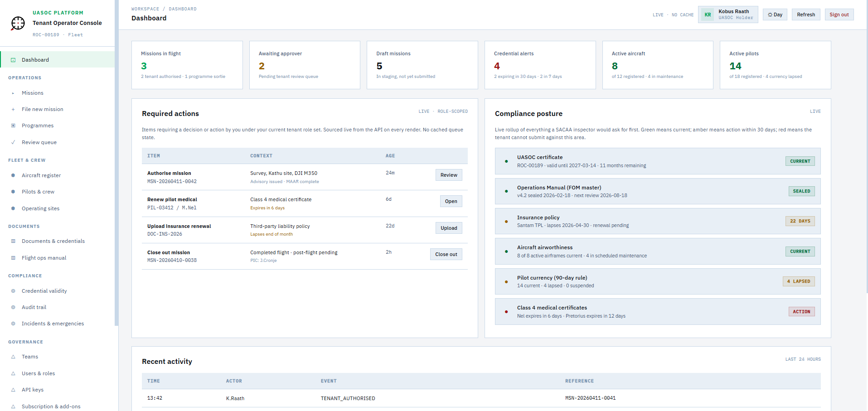
Task: Toggle Day mode with the sun button
Action: point(775,14)
